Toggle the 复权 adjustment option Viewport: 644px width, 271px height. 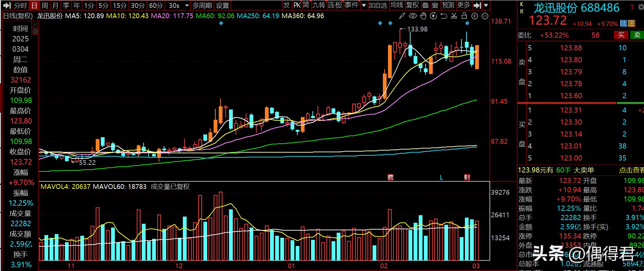pyautogui.click(x=412, y=5)
